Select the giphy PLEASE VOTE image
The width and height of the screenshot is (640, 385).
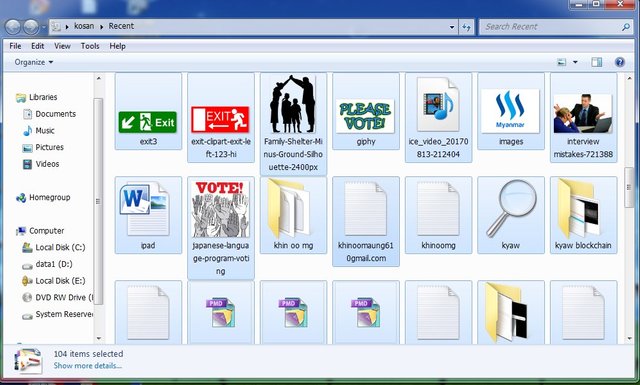click(x=365, y=116)
